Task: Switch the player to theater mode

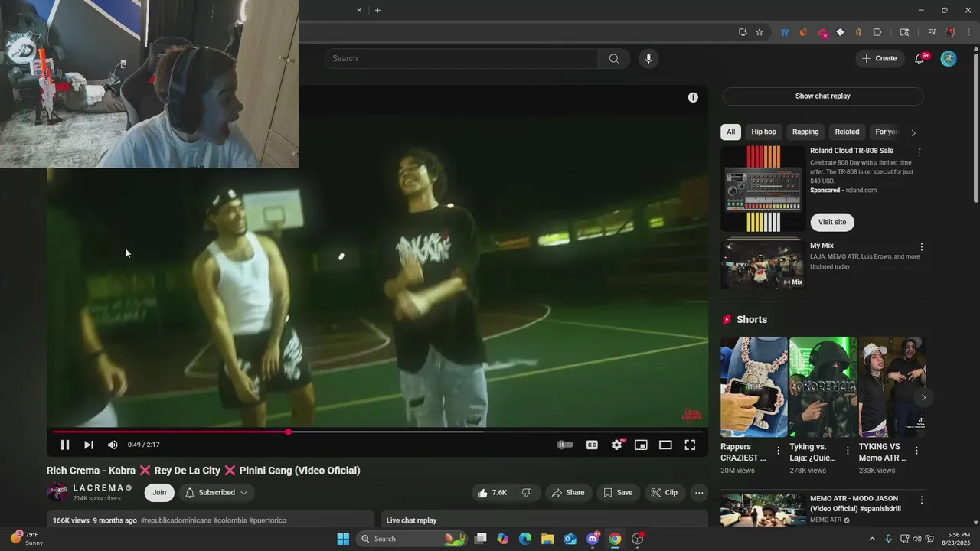Action: 665,445
